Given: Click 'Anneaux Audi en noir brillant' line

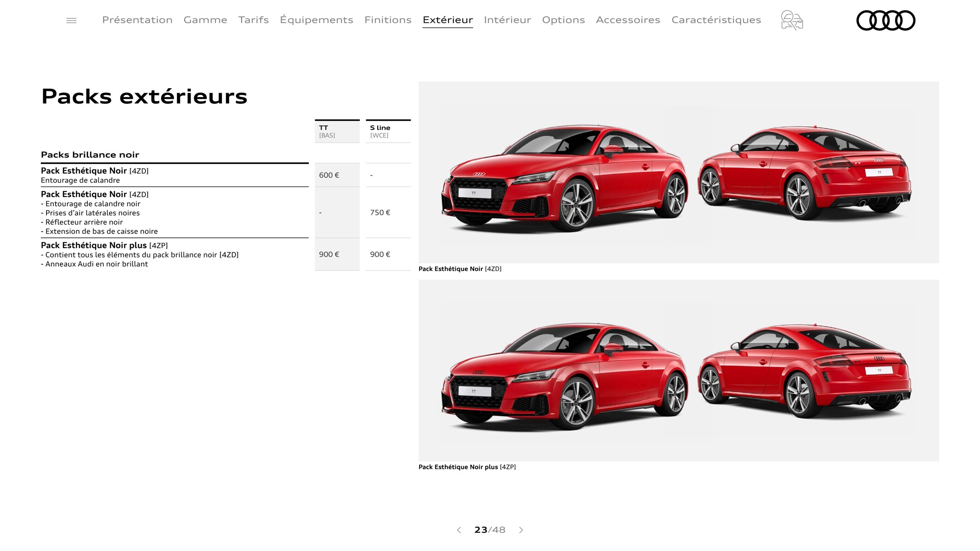Looking at the screenshot, I should click(x=94, y=264).
